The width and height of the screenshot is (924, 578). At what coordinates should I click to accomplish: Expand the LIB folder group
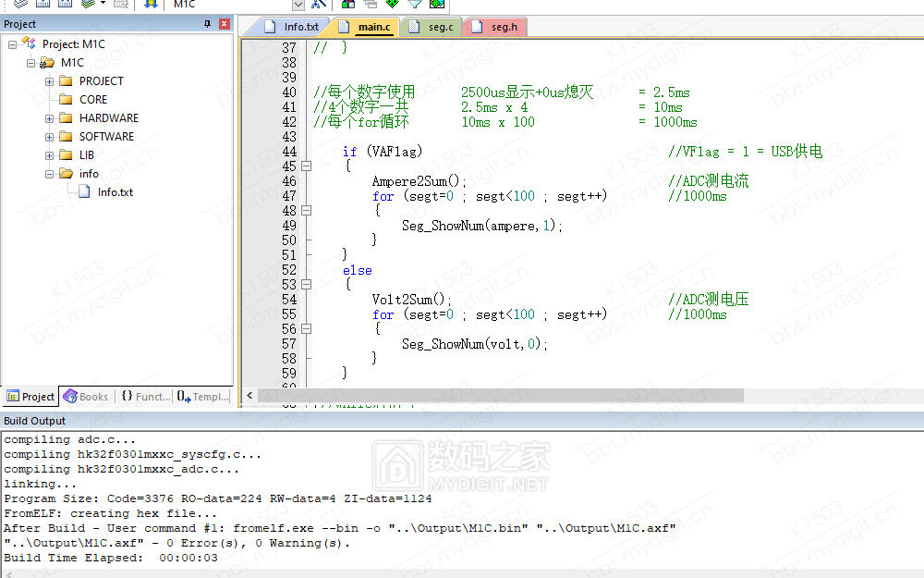pos(50,155)
